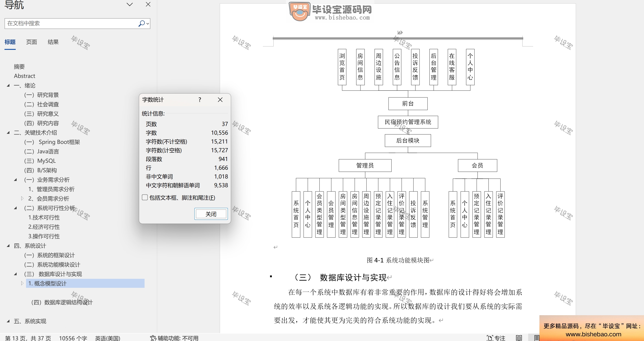This screenshot has width=644, height=341.
Task: Jump to MySQL heading
Action: point(40,161)
